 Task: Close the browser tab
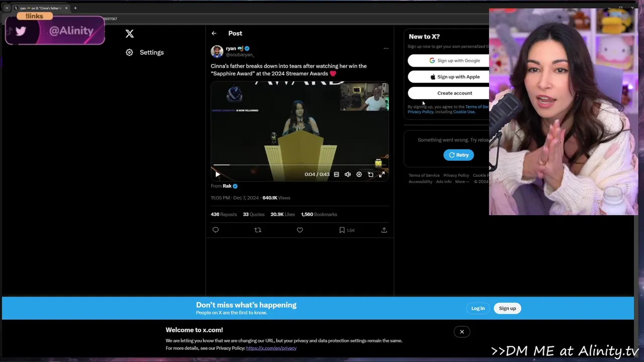click(x=66, y=8)
